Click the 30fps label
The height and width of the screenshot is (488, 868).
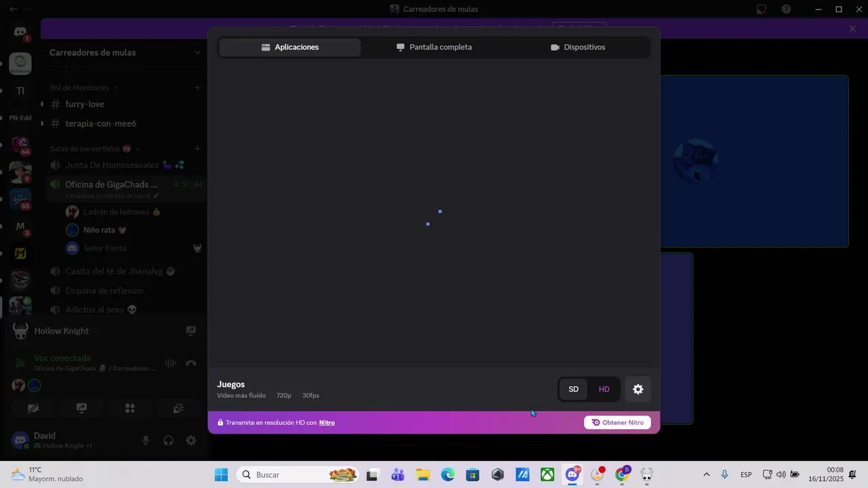click(x=311, y=396)
